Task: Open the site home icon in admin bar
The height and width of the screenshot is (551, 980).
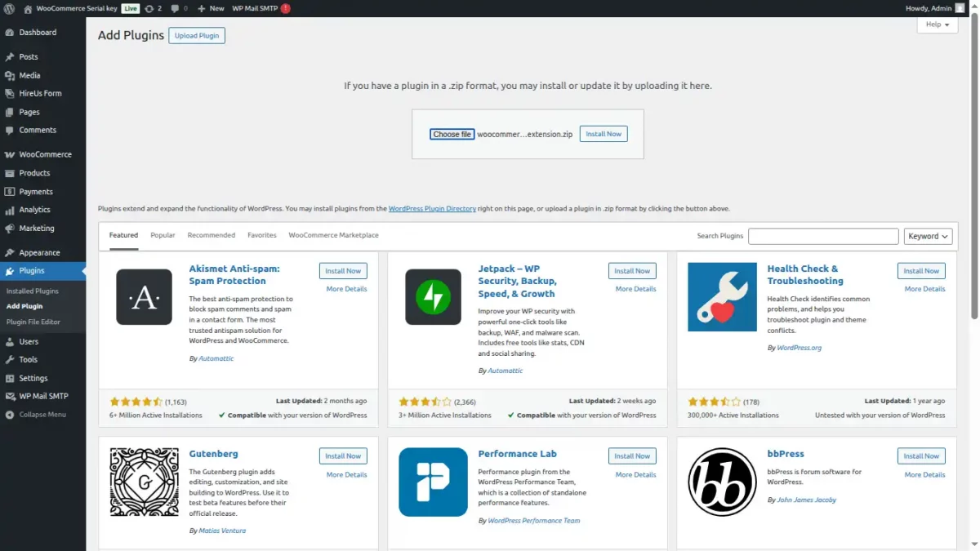Action: click(x=29, y=8)
